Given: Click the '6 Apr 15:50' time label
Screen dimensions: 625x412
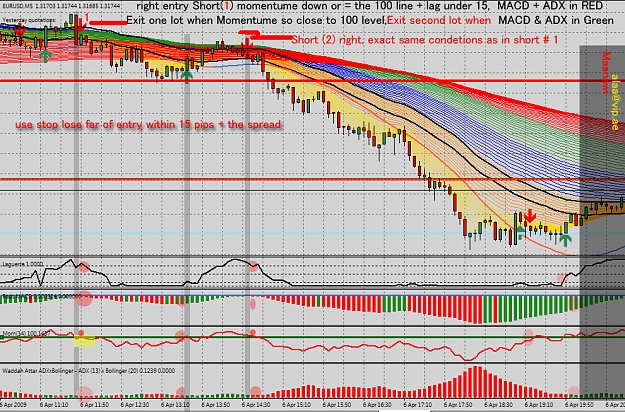Looking at the screenshot, I should 337,405.
